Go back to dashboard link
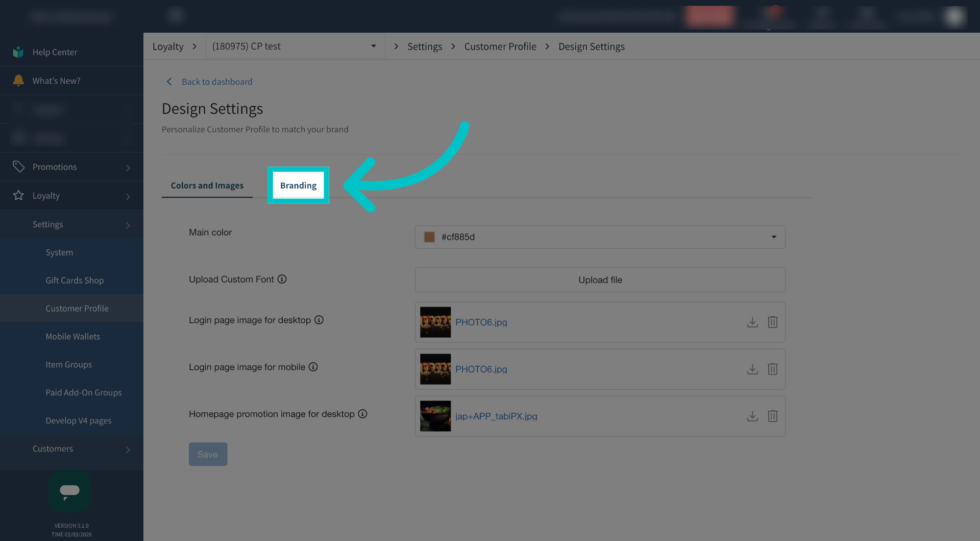 tap(216, 82)
